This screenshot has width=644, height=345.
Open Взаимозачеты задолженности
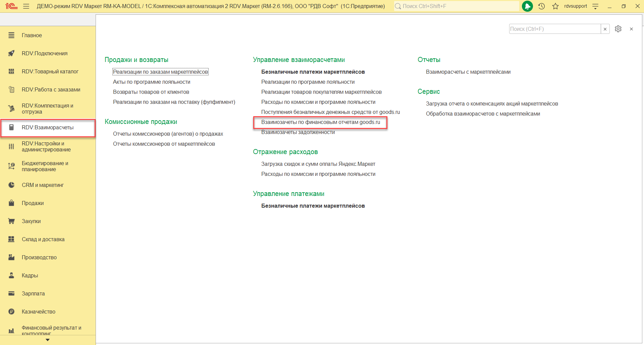(x=298, y=132)
